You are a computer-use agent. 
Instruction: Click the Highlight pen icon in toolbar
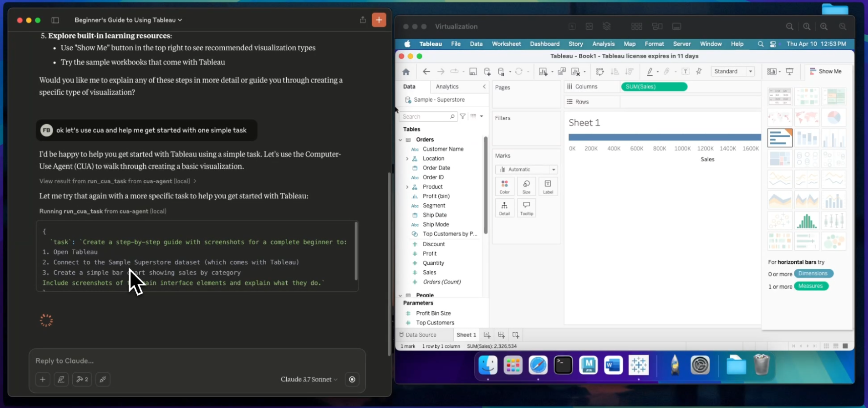650,72
